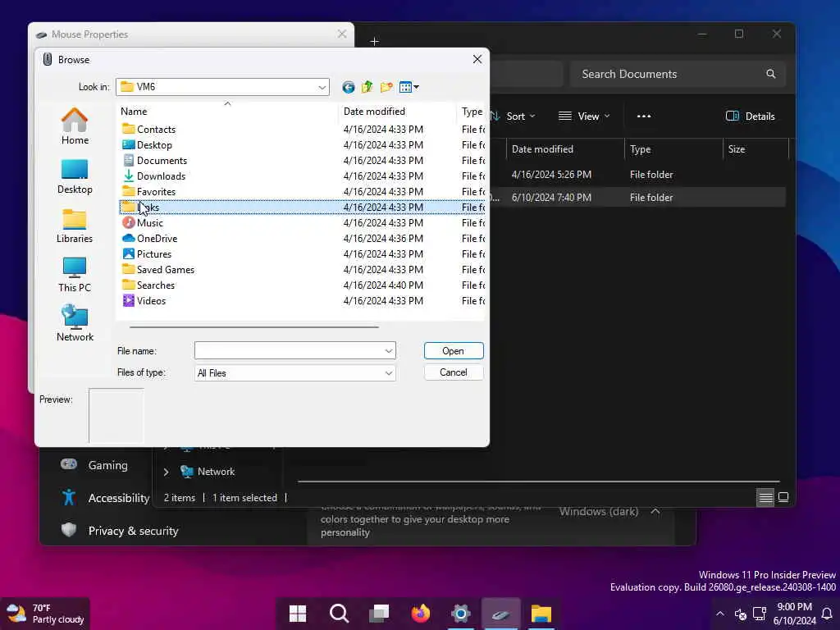Open Privacy & security in Settings
Viewport: 840px width, 630px height.
pyautogui.click(x=119, y=531)
